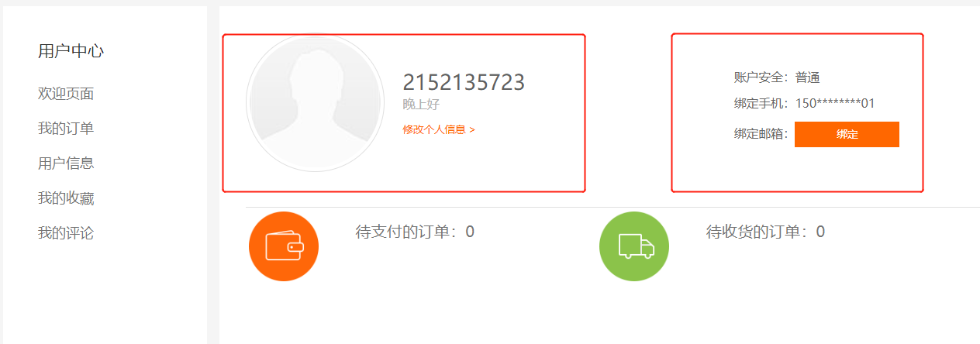The width and height of the screenshot is (980, 344).
Task: Go to 我的订单 in sidebar
Action: point(66,129)
